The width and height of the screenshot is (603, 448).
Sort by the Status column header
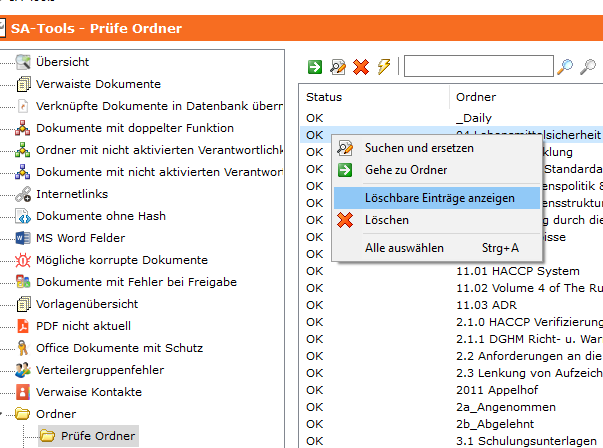pyautogui.click(x=324, y=97)
